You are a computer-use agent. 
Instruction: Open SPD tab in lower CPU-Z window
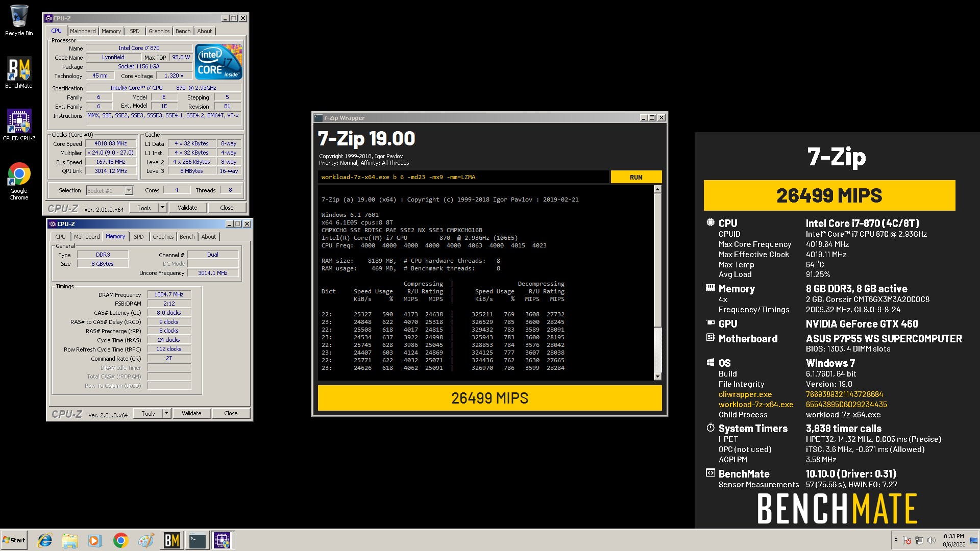point(139,237)
